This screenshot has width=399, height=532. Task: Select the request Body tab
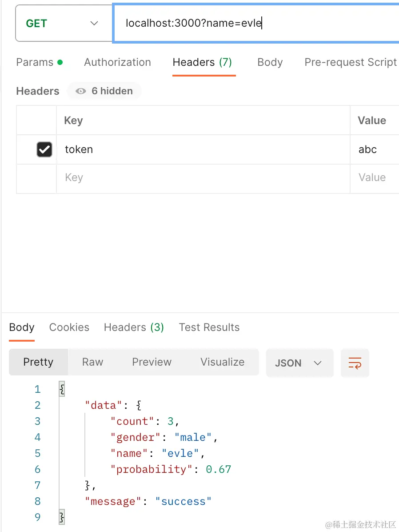pos(270,62)
